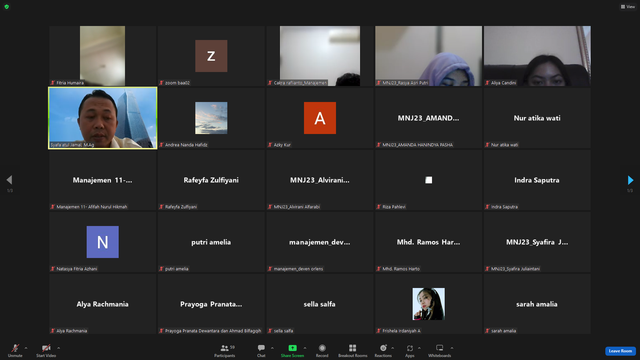
Task: Click the green Share Screen icon
Action: (x=292, y=348)
